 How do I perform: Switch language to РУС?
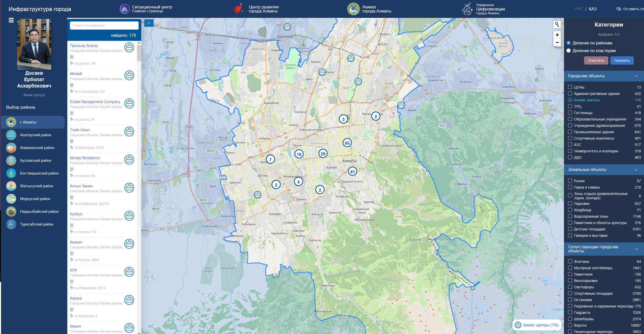point(579,9)
